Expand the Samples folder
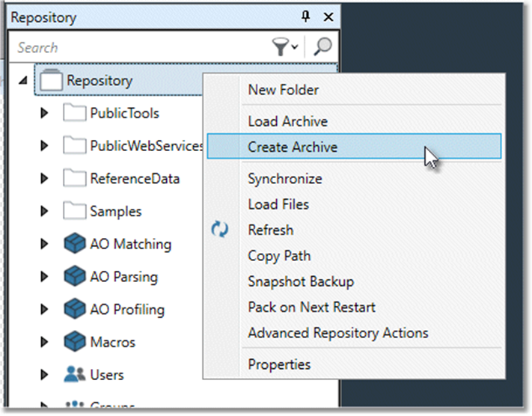The image size is (532, 416). click(45, 212)
